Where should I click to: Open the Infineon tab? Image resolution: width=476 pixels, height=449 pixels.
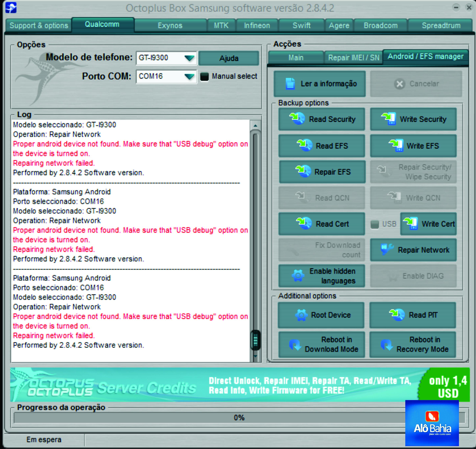[x=257, y=25]
